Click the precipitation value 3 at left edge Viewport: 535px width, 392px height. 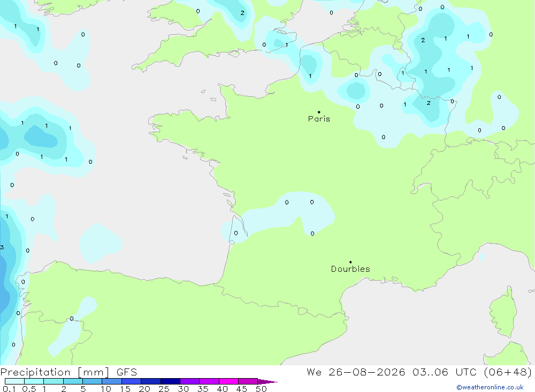[x=2, y=248]
